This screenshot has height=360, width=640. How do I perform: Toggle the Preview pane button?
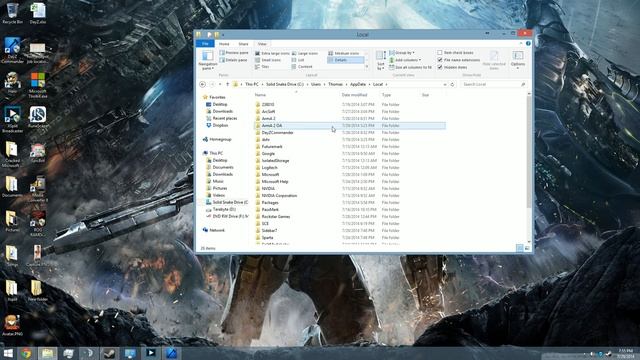point(234,53)
